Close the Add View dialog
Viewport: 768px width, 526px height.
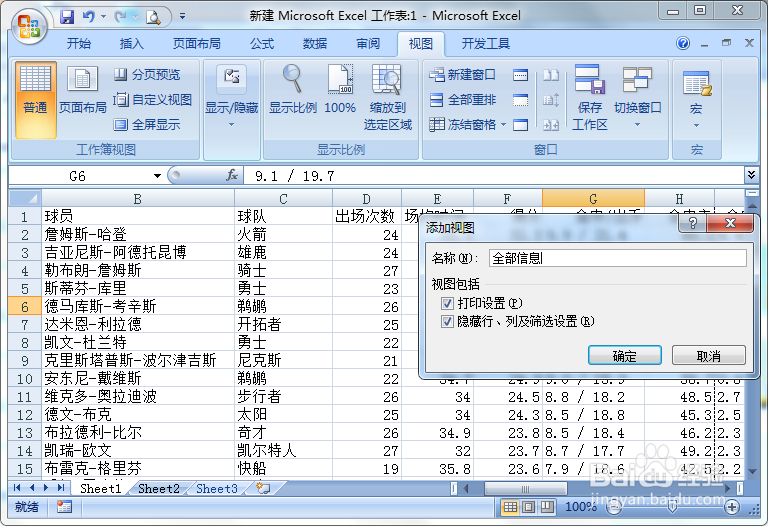click(730, 223)
